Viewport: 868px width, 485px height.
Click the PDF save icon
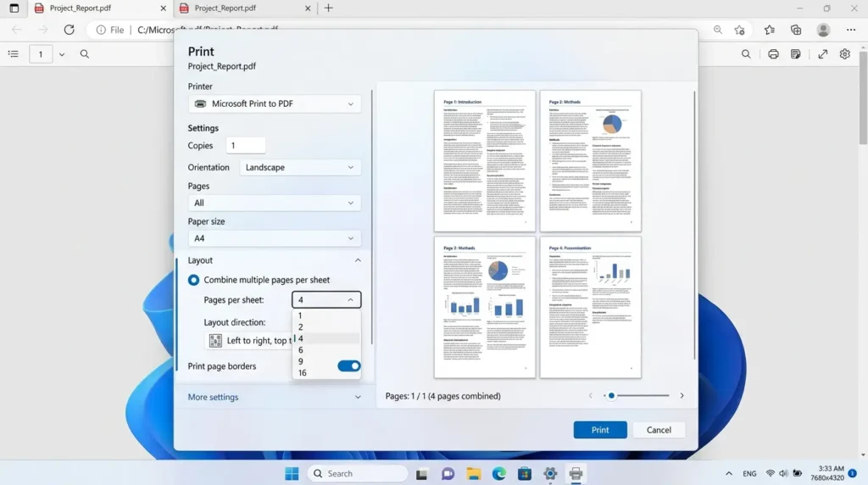tap(795, 53)
